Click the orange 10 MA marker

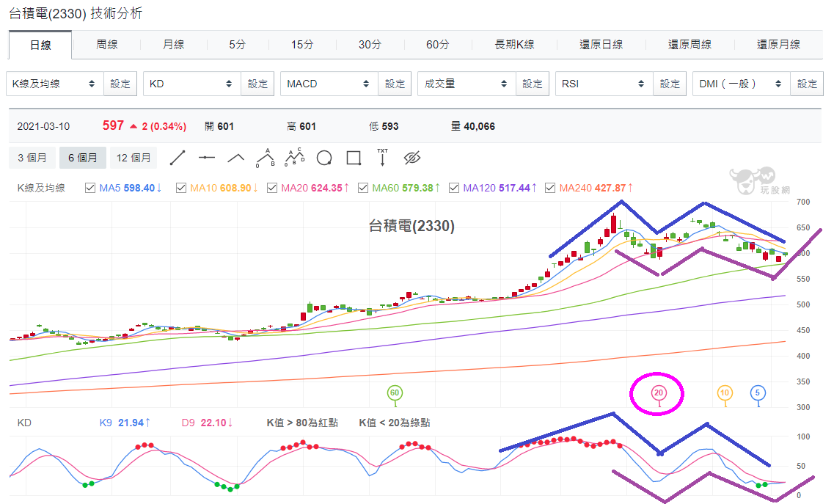click(725, 393)
